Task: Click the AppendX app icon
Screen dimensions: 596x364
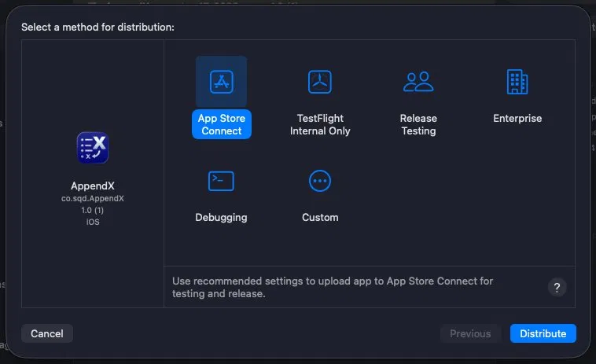Action: 92,148
